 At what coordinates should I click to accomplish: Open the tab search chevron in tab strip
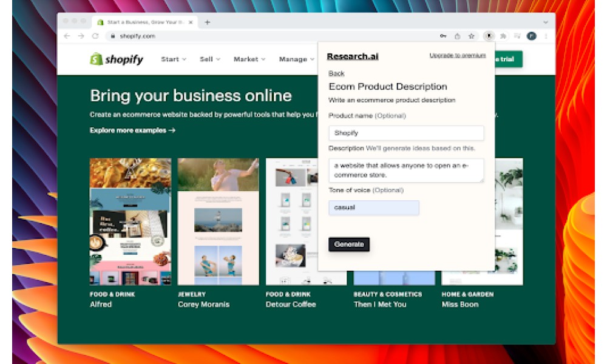[x=546, y=22]
